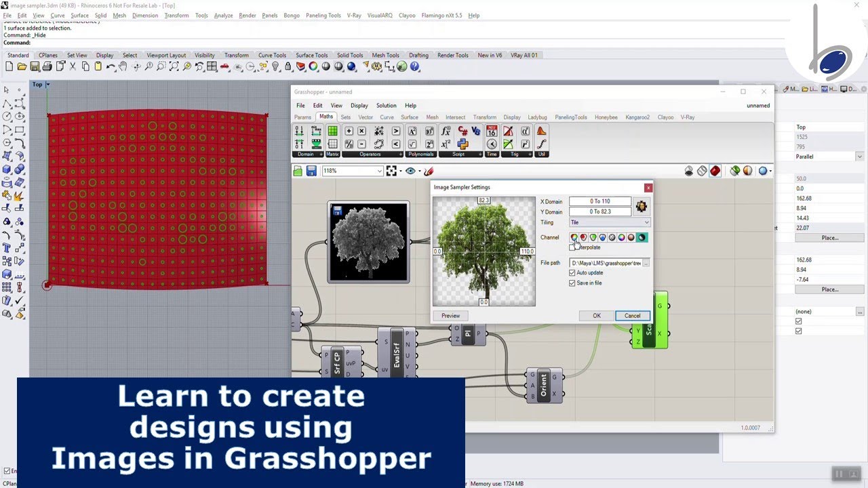Click the tree preview image in settings
This screenshot has height=488, width=868.
(x=484, y=251)
